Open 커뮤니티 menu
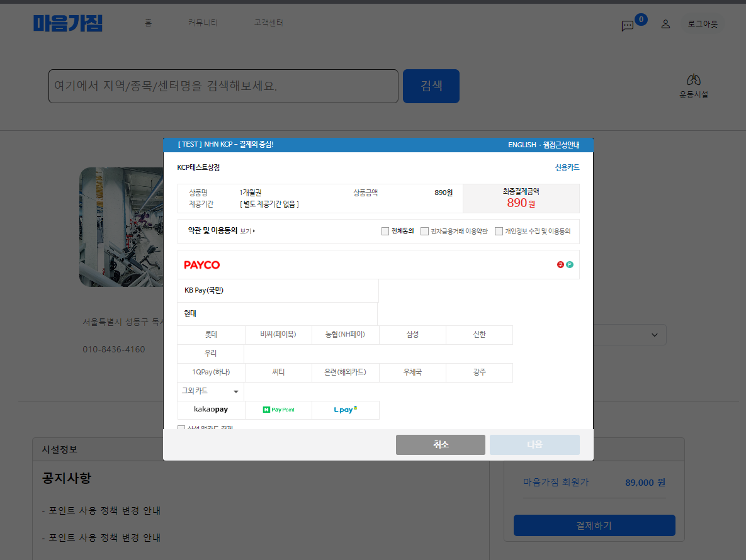Image resolution: width=746 pixels, height=560 pixels. pos(202,23)
